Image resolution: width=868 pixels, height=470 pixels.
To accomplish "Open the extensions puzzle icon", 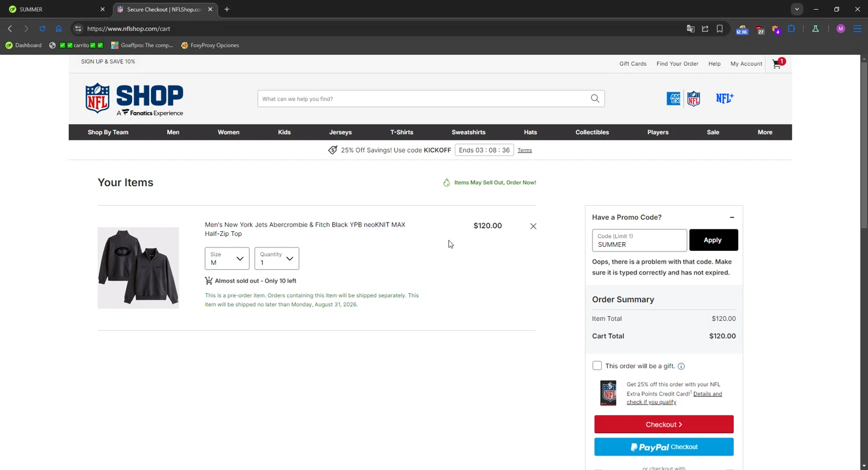I will [x=792, y=28].
